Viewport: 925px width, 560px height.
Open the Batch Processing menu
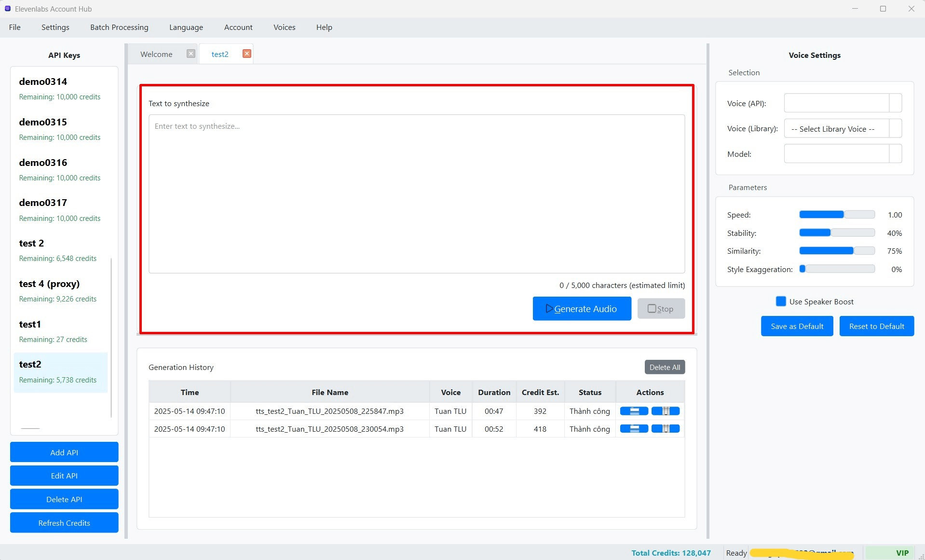pos(119,27)
